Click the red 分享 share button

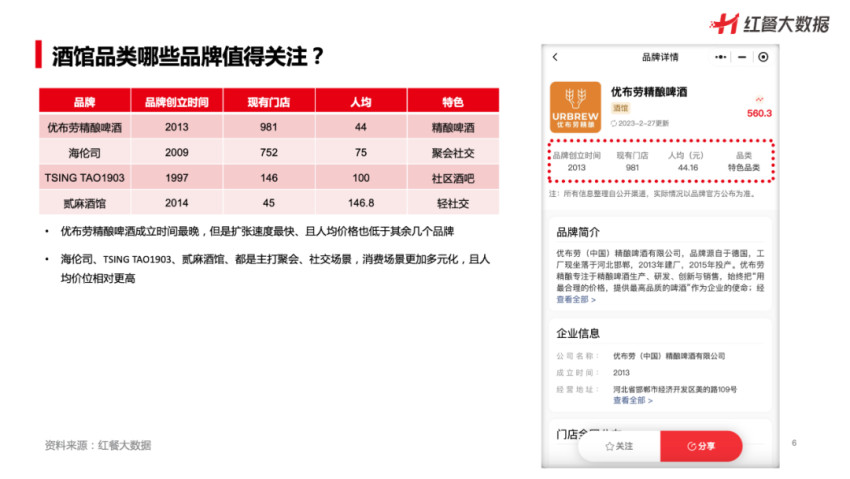tap(701, 446)
